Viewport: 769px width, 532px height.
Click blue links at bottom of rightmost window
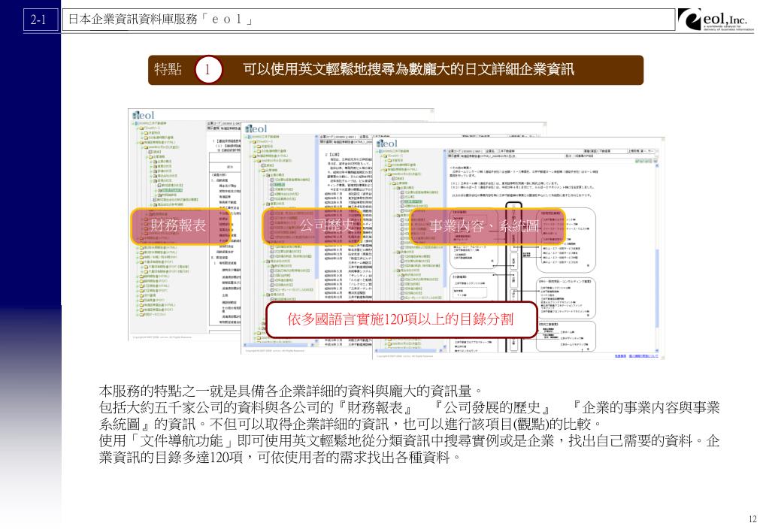(x=636, y=355)
